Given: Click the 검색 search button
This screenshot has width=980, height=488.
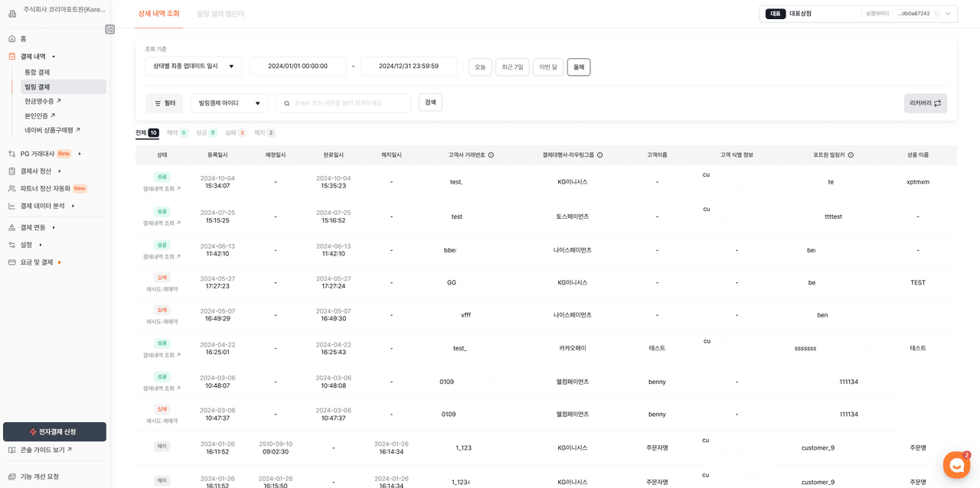Looking at the screenshot, I should coord(430,102).
